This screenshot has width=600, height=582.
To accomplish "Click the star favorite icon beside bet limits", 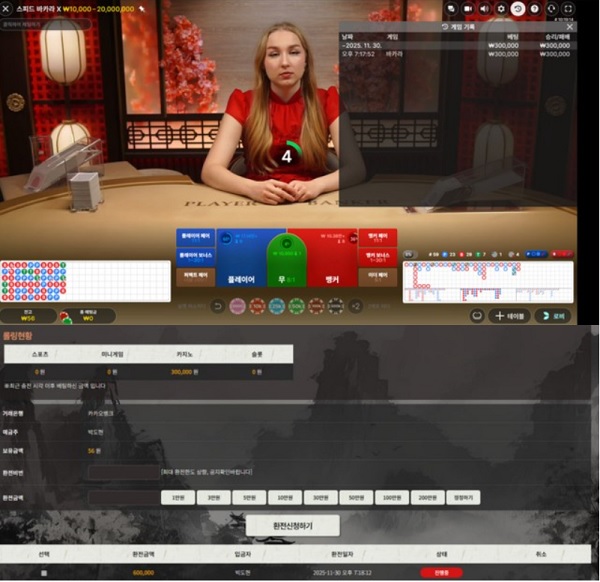I will tap(142, 8).
